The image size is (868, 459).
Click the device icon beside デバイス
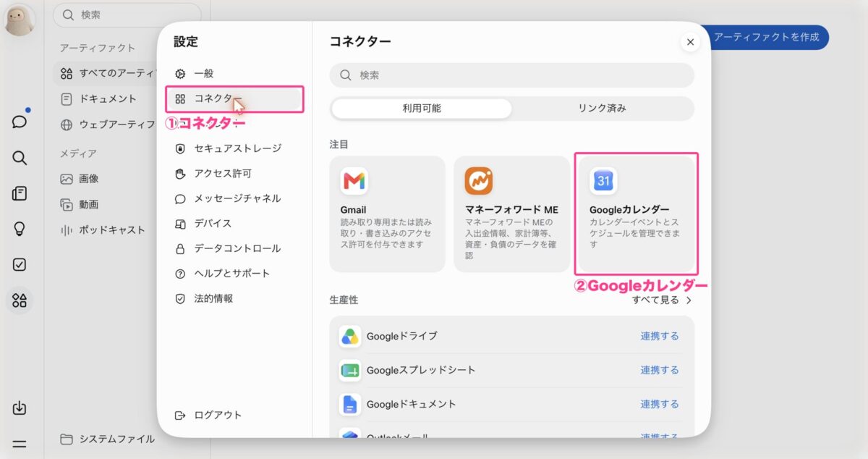point(181,224)
